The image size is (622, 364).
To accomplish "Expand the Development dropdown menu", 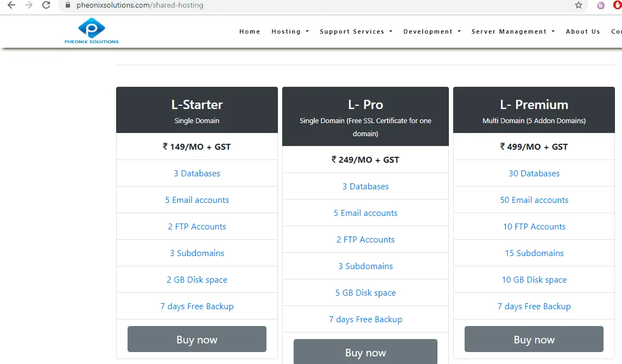I will pyautogui.click(x=431, y=31).
